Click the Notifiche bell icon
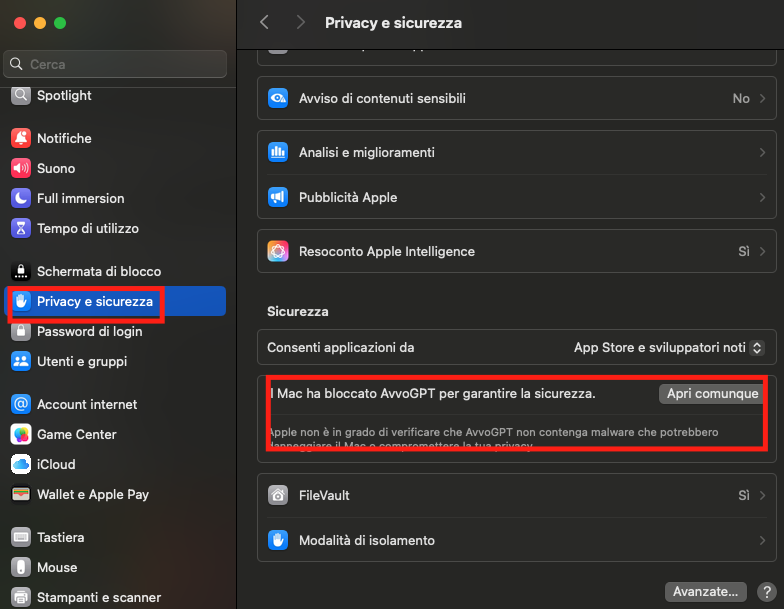 pos(21,138)
